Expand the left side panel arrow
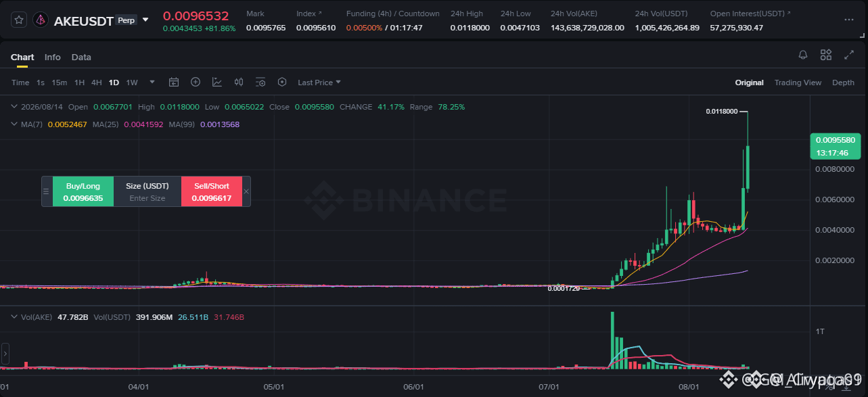Image resolution: width=868 pixels, height=397 pixels. tap(5, 353)
